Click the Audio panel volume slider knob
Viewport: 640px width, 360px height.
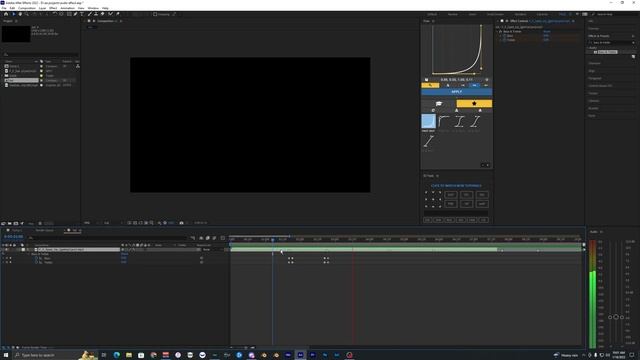tap(616, 317)
